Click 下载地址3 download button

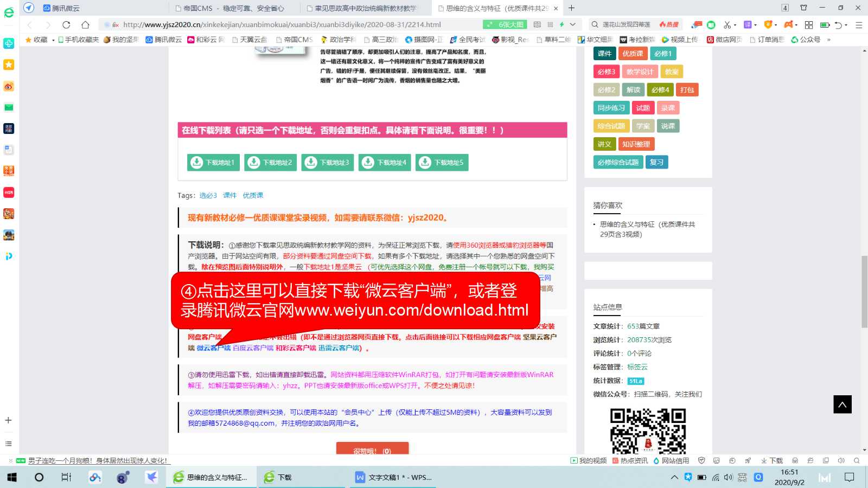(x=328, y=162)
